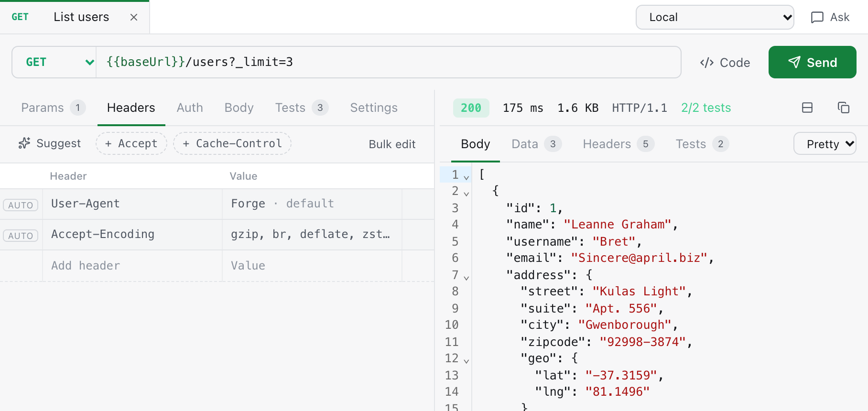Click the AUTO badge beside User-Agent
The height and width of the screenshot is (411, 868).
pyautogui.click(x=21, y=205)
